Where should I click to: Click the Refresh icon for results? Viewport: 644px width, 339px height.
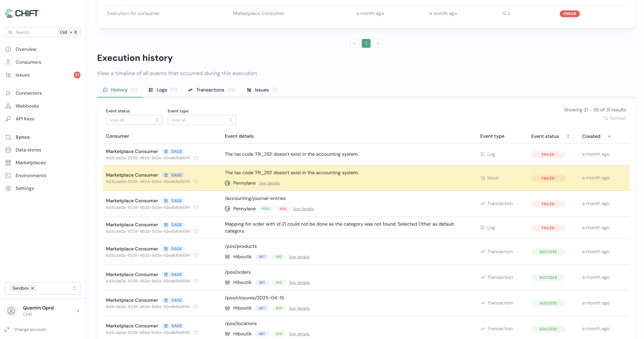coord(606,118)
